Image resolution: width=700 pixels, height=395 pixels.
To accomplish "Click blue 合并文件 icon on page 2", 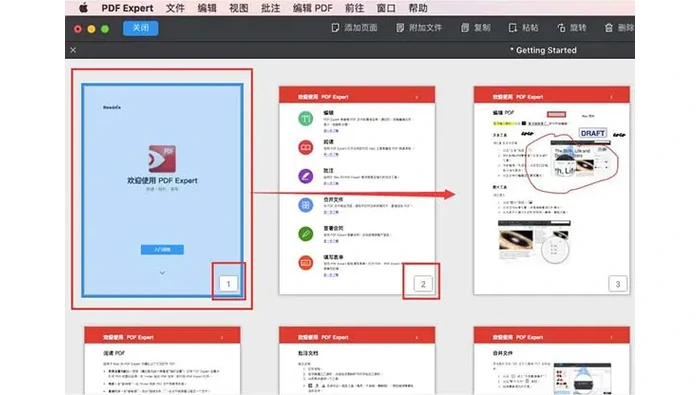I will 306,205.
